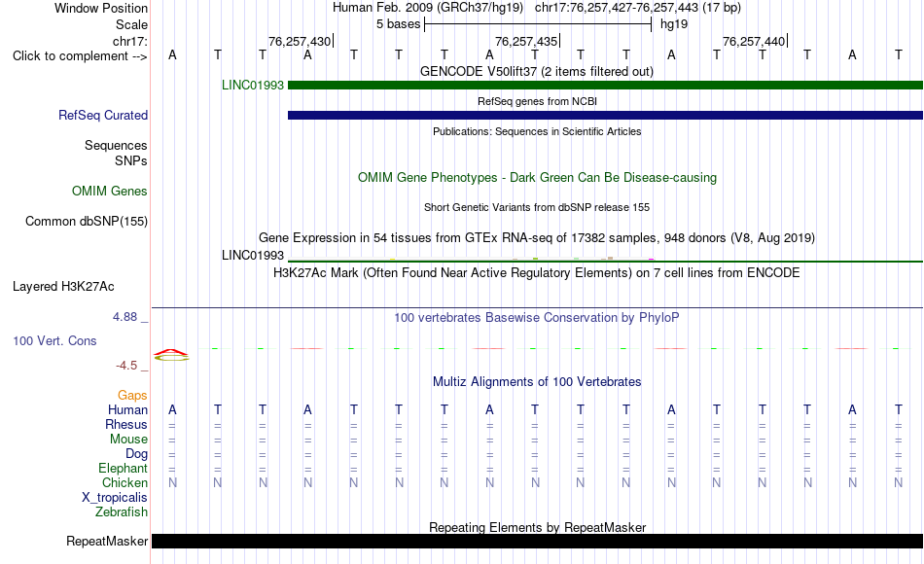
Task: Click the red-green PhyloP score peak
Action: pyautogui.click(x=171, y=355)
